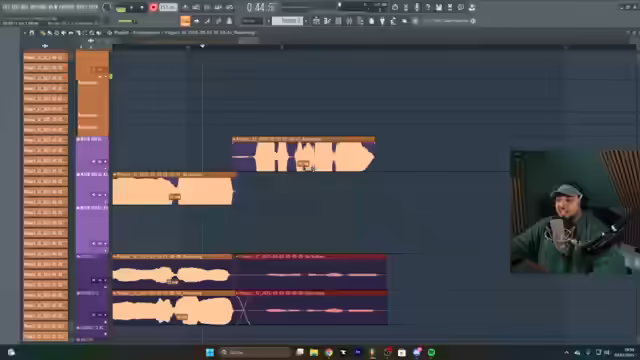Click the red record button
This screenshot has height=360, width=640.
(x=153, y=7)
